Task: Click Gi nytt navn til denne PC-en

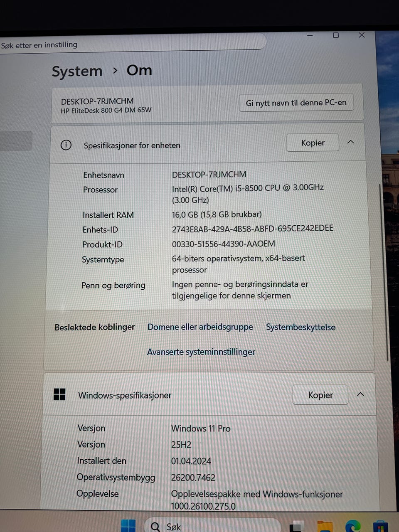Action: 296,103
